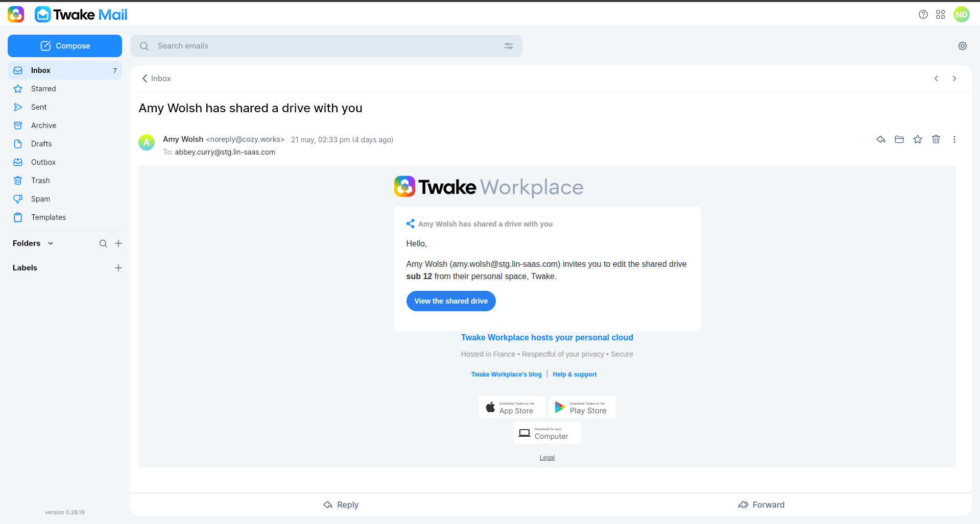The image size is (980, 524).
Task: Open the ND user avatar menu
Action: [x=962, y=14]
